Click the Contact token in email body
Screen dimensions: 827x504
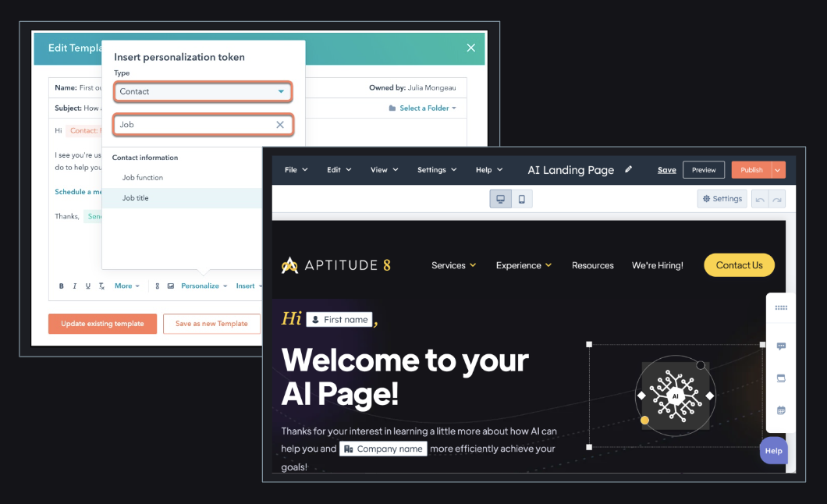click(83, 131)
